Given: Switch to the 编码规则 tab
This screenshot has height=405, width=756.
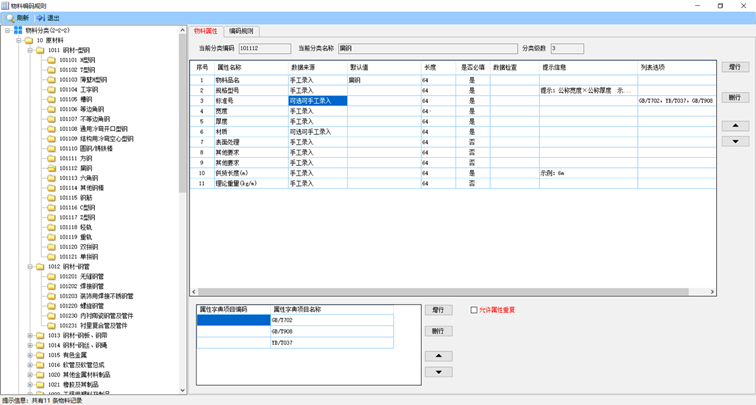Looking at the screenshot, I should [241, 31].
